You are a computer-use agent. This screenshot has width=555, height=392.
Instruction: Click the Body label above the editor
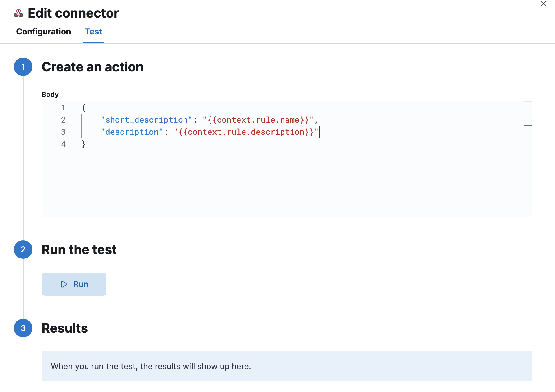pyautogui.click(x=50, y=94)
